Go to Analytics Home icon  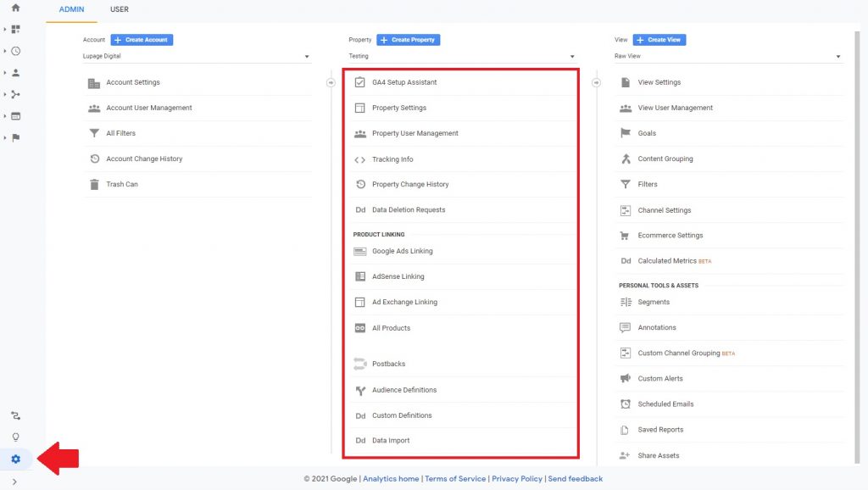point(15,8)
